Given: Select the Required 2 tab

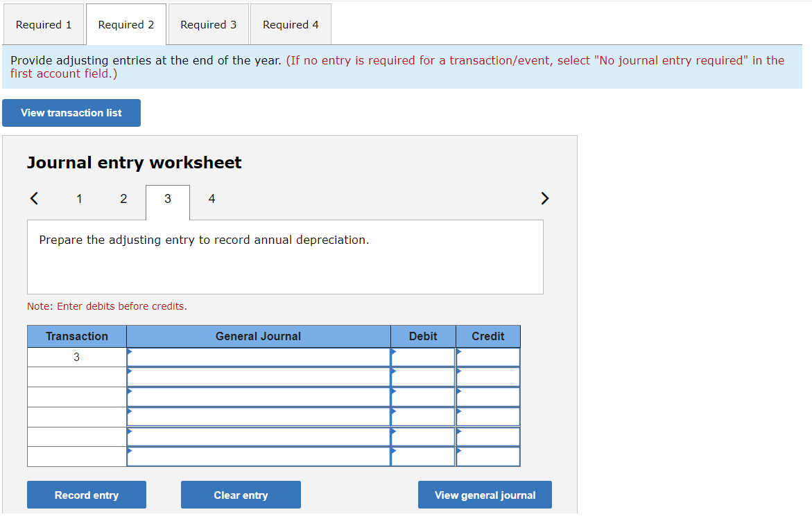Looking at the screenshot, I should coord(126,24).
